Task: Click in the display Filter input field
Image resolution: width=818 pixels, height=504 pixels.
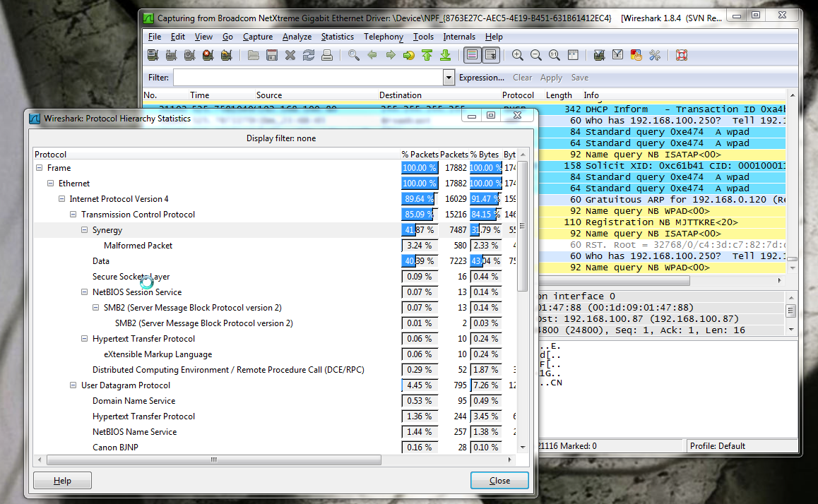Action: point(309,78)
